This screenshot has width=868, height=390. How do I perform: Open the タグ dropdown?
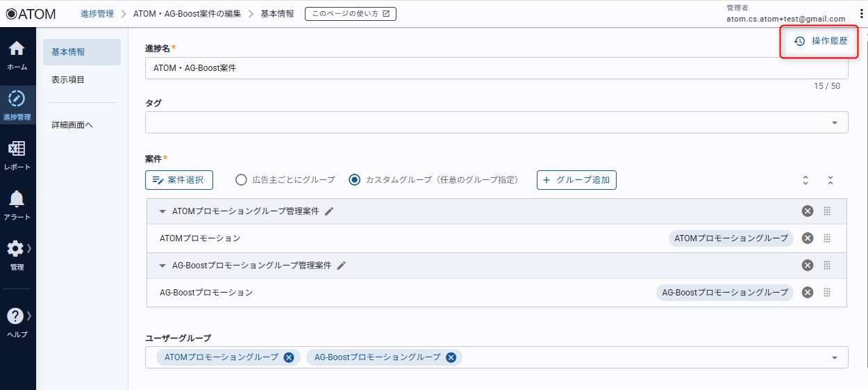(834, 122)
